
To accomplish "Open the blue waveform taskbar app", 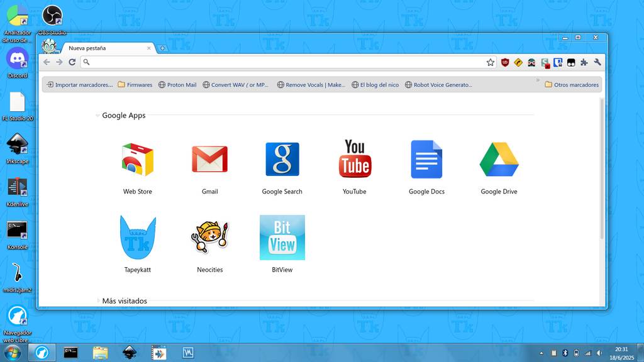I will 188,353.
